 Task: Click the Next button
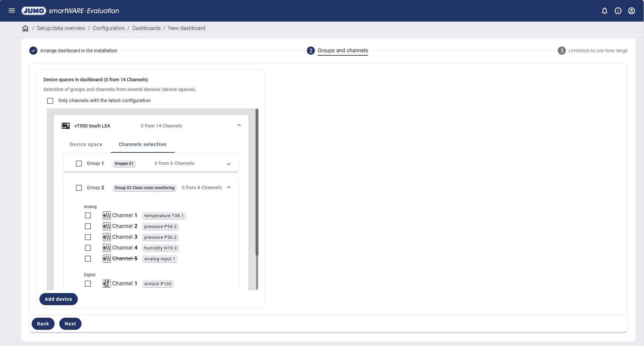[70, 324]
